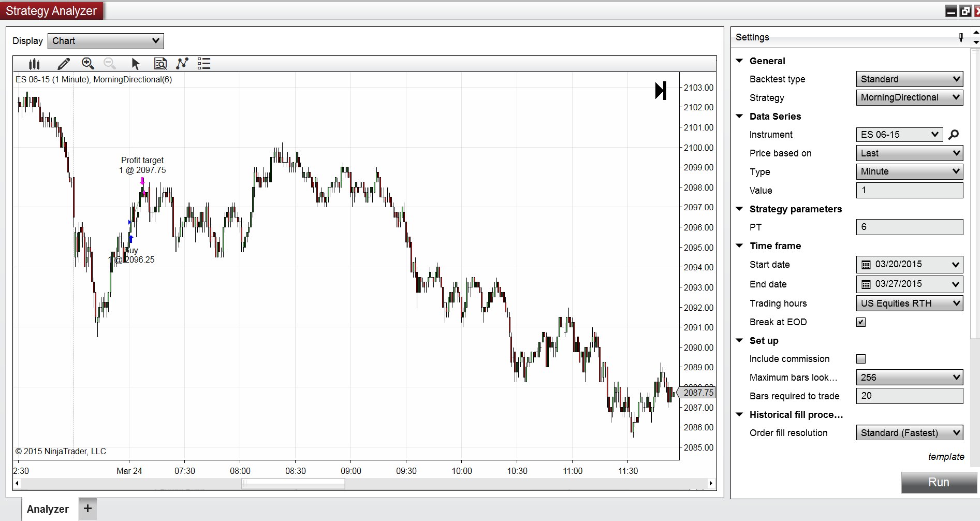The image size is (980, 521).
Task: Click the zoom in magnifier icon
Action: [88, 64]
